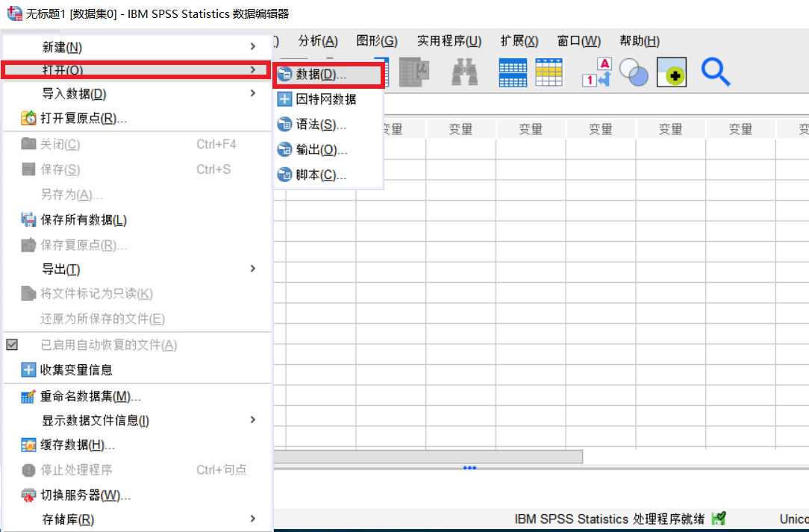The image size is (809, 532).
Task: Click the icon beside 打开复原点(R)
Action: tap(28, 118)
